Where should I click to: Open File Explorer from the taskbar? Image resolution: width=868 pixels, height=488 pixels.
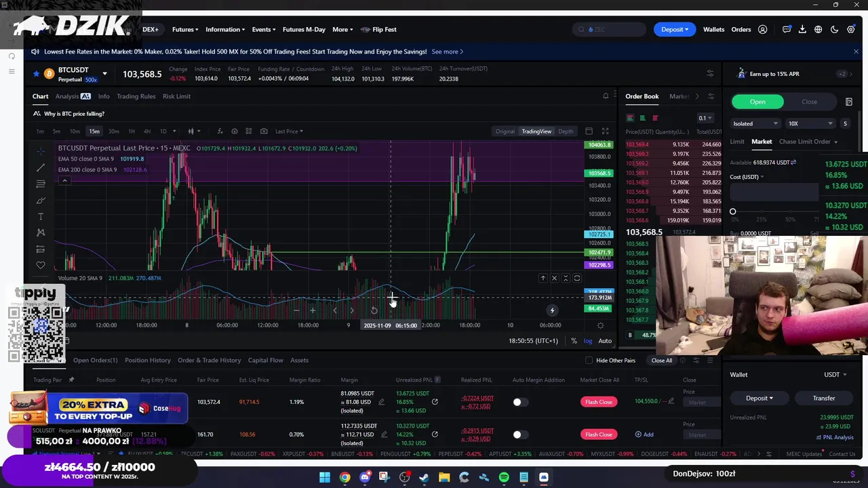(444, 478)
